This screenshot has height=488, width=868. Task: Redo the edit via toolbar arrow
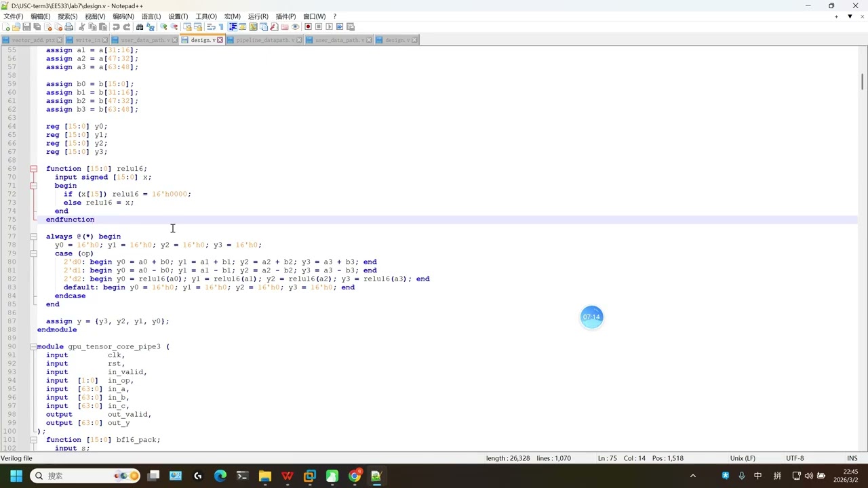[x=127, y=27]
